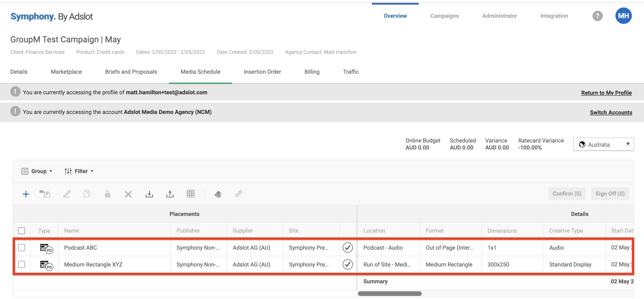Viewport: 644px width, 299px height.
Task: Click the horizontal scrollbar under the table
Action: 389,294
